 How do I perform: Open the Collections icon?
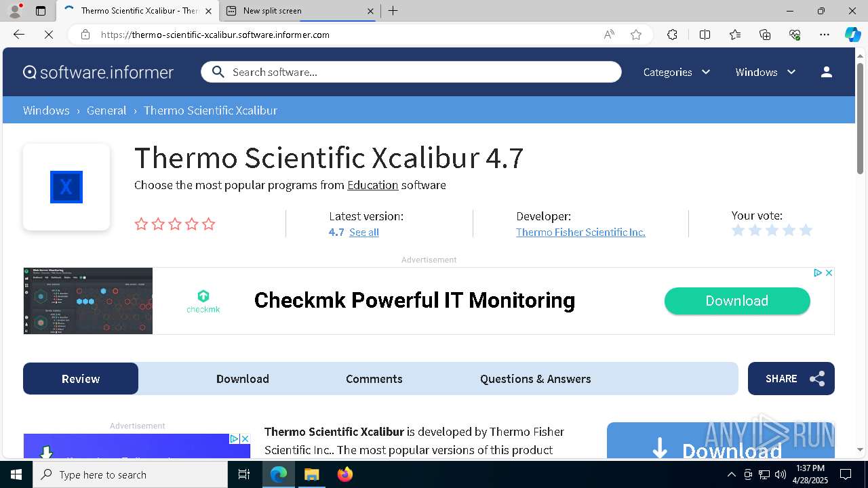click(x=765, y=35)
